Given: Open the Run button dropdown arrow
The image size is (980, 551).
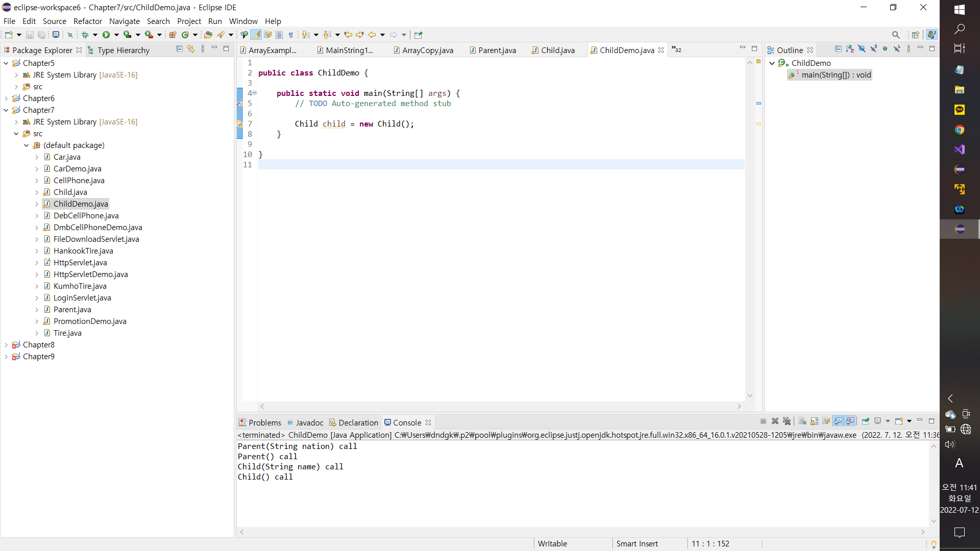Looking at the screenshot, I should (116, 35).
